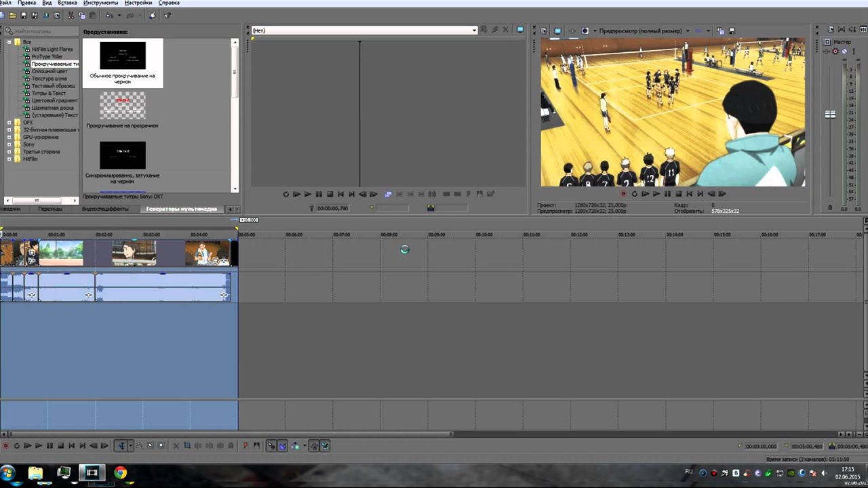Click timeline Record button

6,445
